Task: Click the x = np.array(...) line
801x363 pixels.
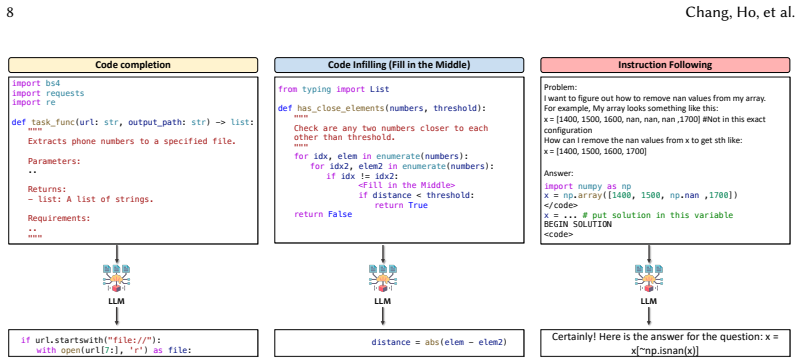Action: pyautogui.click(x=641, y=196)
